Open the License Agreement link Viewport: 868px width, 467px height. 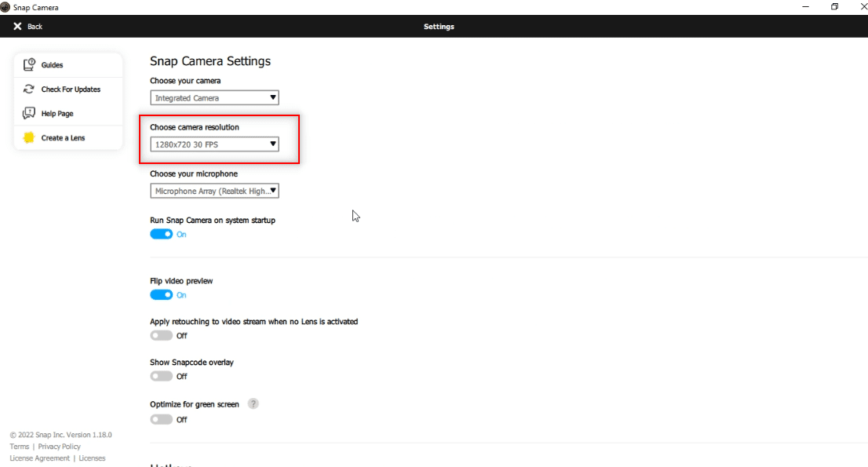point(40,458)
